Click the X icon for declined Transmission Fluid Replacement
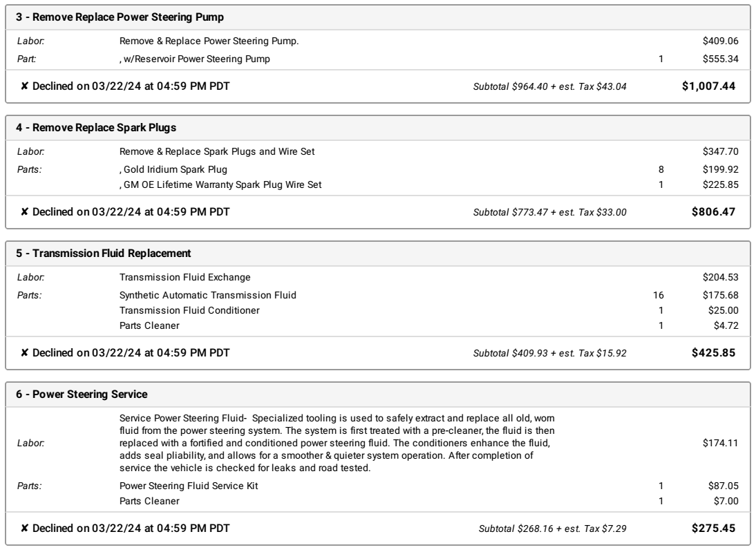 [x=25, y=353]
